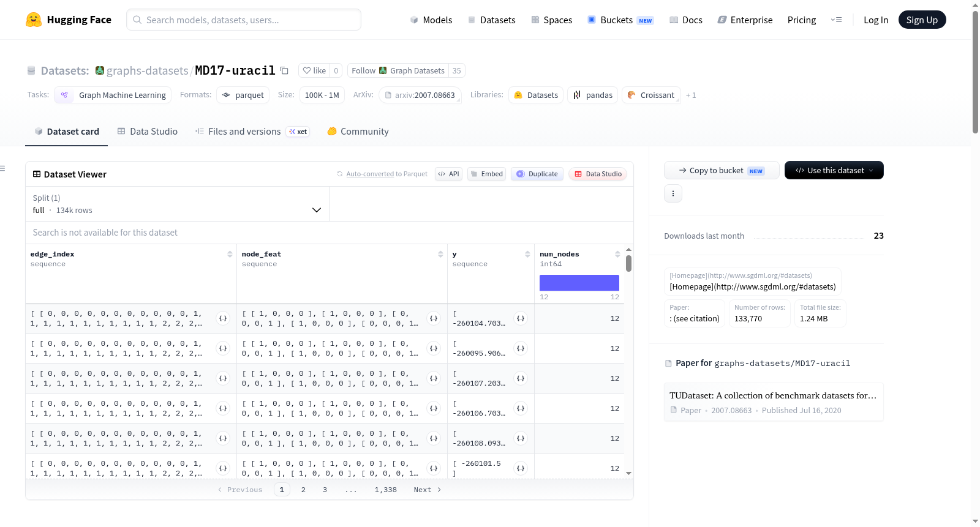Image resolution: width=980 pixels, height=527 pixels.
Task: Open the Dataset card tab
Action: pyautogui.click(x=67, y=132)
